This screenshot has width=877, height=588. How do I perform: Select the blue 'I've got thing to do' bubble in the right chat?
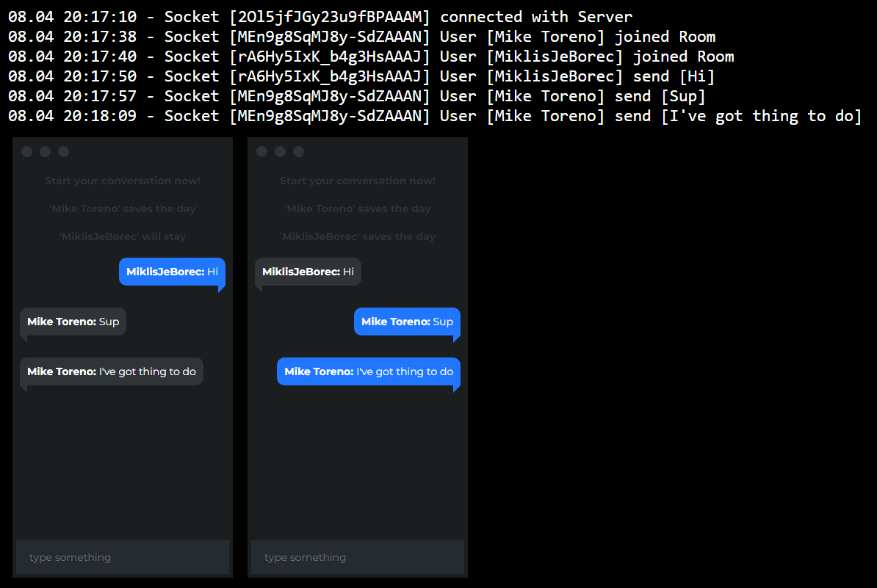(x=369, y=371)
